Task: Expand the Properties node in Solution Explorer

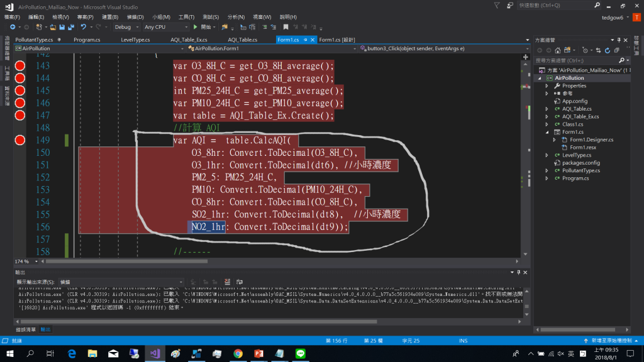Action: [547, 85]
